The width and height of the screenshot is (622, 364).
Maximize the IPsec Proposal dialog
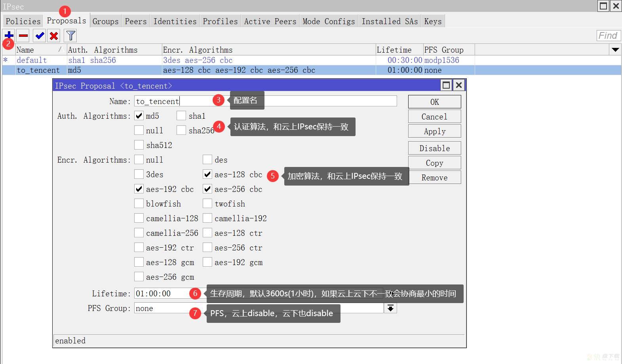(446, 85)
